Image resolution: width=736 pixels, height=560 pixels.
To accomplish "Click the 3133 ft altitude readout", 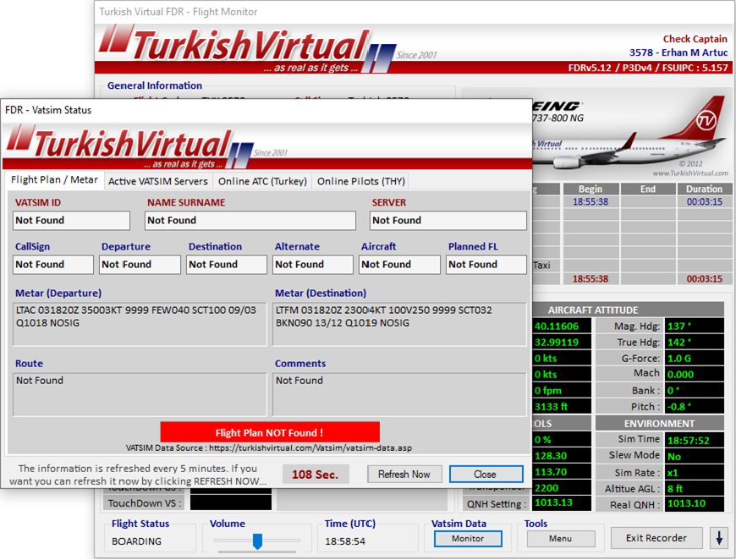I will (x=562, y=407).
